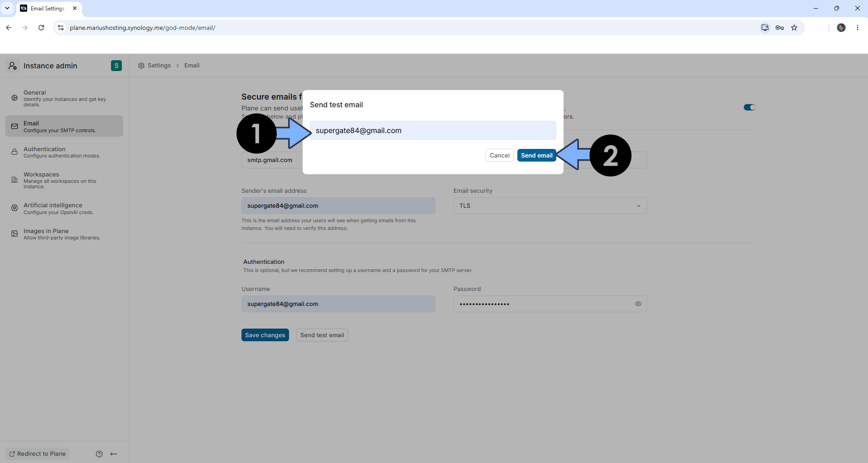Focus the test email recipient input field
The image size is (868, 463).
point(433,130)
